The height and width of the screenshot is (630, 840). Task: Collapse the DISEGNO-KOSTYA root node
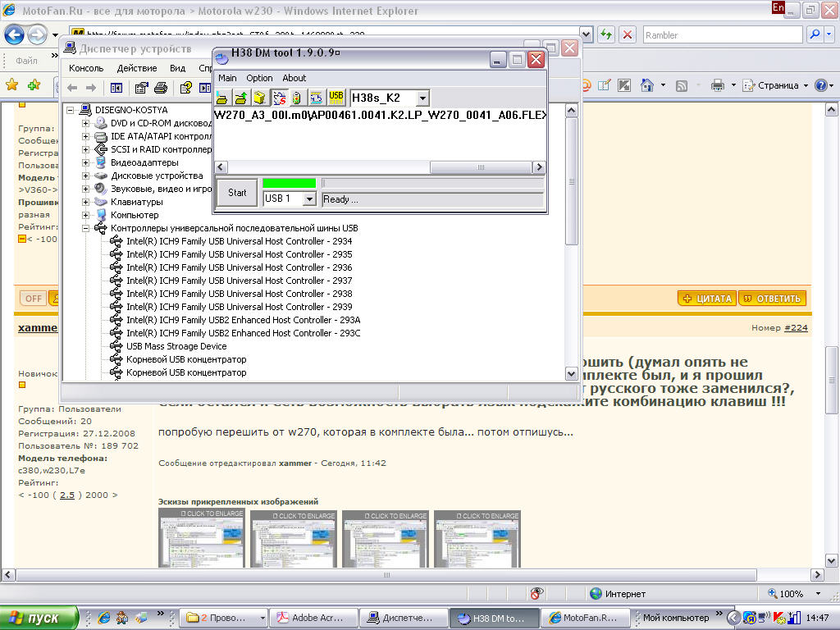(x=71, y=111)
